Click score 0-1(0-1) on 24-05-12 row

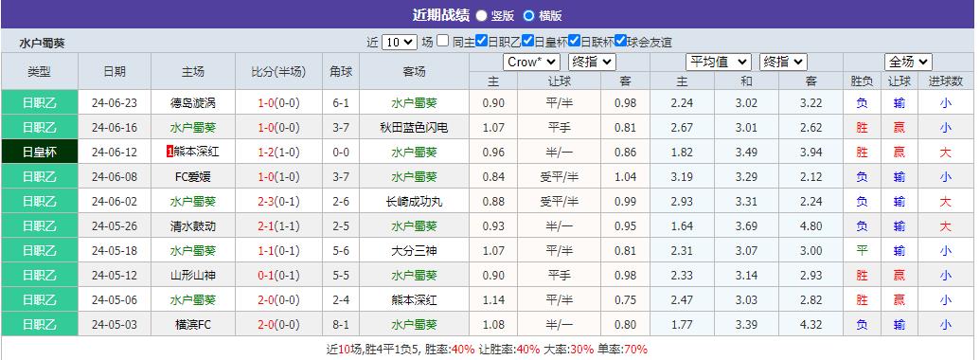coord(278,276)
